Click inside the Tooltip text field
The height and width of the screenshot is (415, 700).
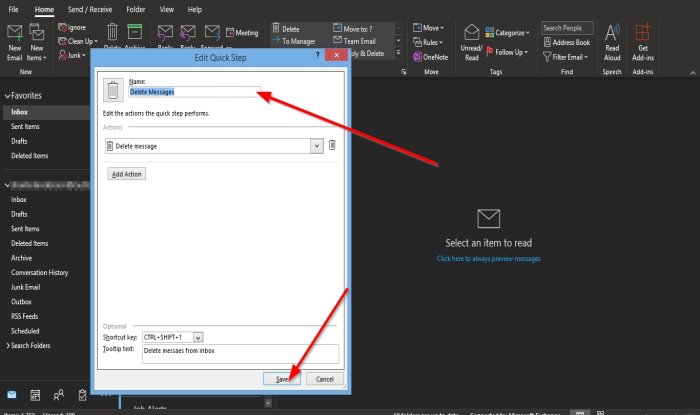[240, 352]
